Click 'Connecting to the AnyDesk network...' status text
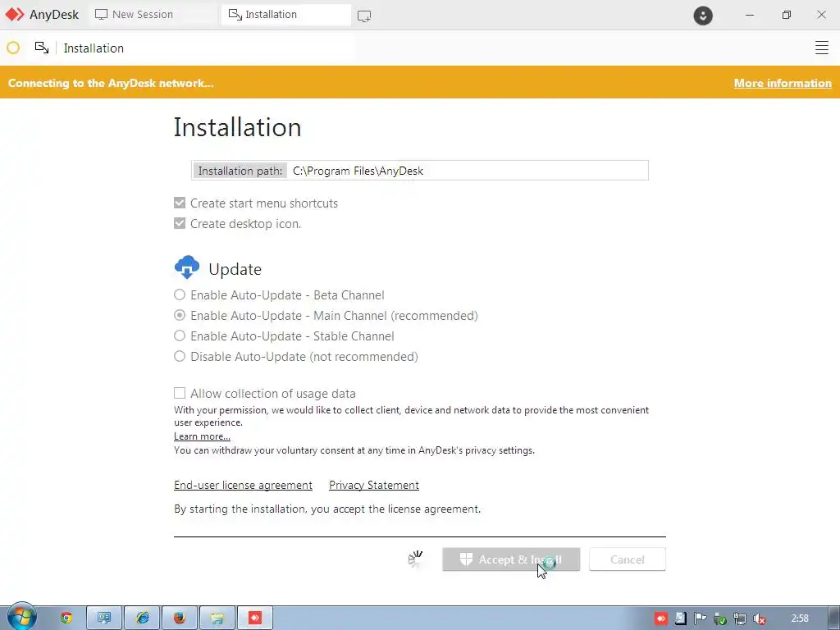The image size is (840, 630). click(111, 83)
